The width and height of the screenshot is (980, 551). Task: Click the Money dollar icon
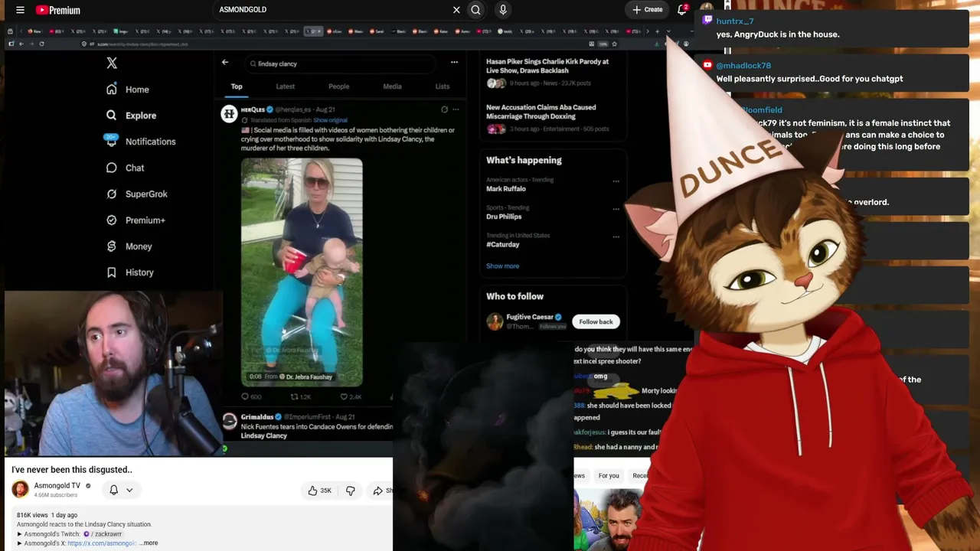pyautogui.click(x=112, y=246)
